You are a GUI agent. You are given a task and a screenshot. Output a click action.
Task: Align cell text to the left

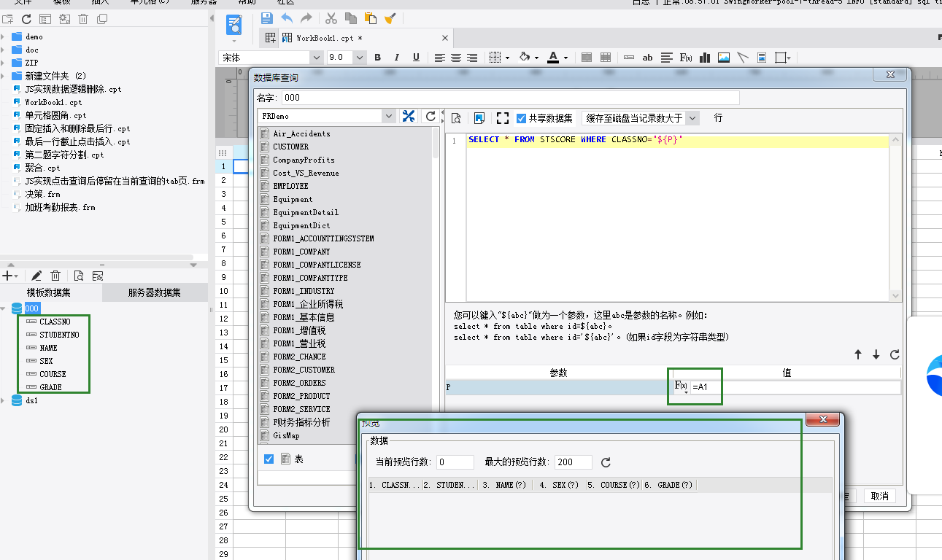440,58
